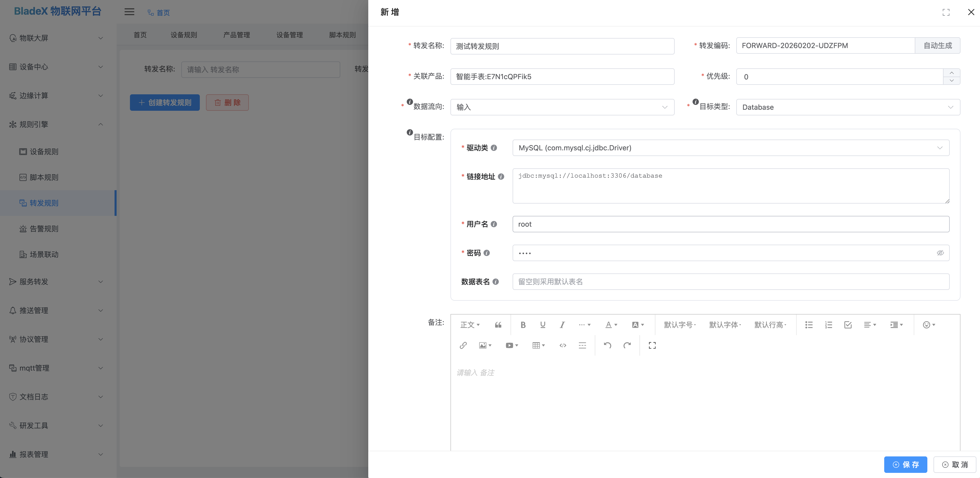Save the new rule with 保存
The width and height of the screenshot is (980, 478).
[x=906, y=464]
